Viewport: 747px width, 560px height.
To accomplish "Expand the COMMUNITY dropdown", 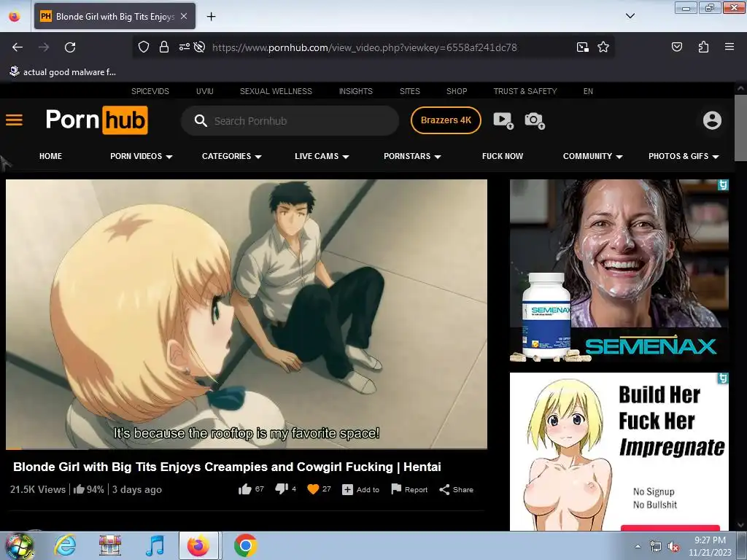I will (592, 156).
